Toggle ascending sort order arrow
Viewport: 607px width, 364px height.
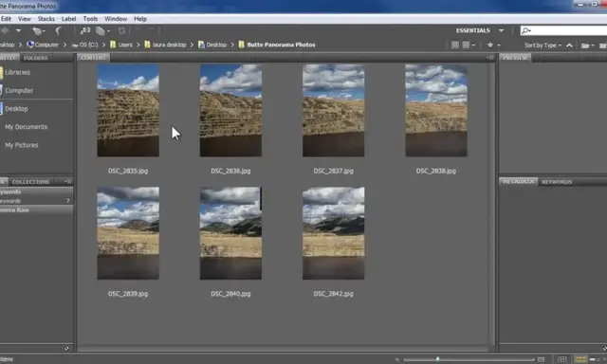(569, 45)
